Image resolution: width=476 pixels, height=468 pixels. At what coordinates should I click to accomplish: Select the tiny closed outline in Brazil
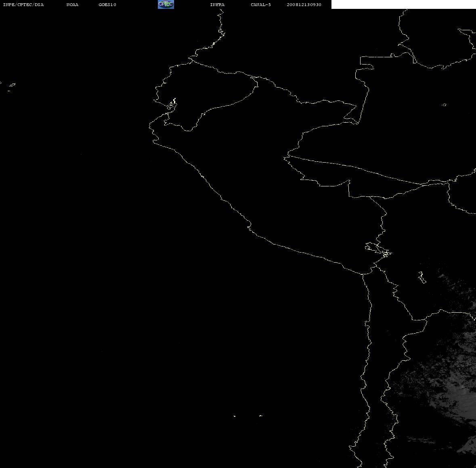click(444, 104)
